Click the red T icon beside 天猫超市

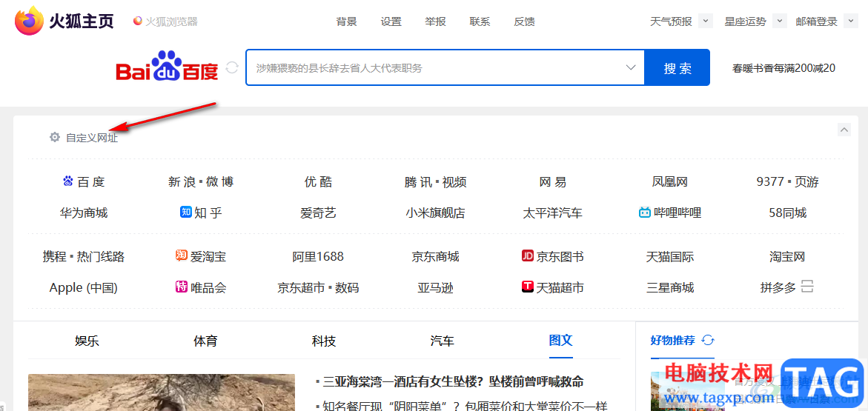tap(527, 287)
